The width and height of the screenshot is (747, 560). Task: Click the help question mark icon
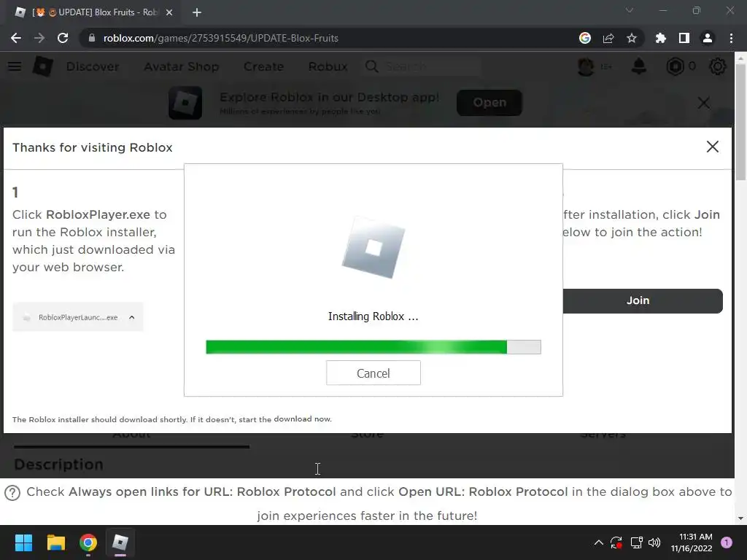(12, 493)
